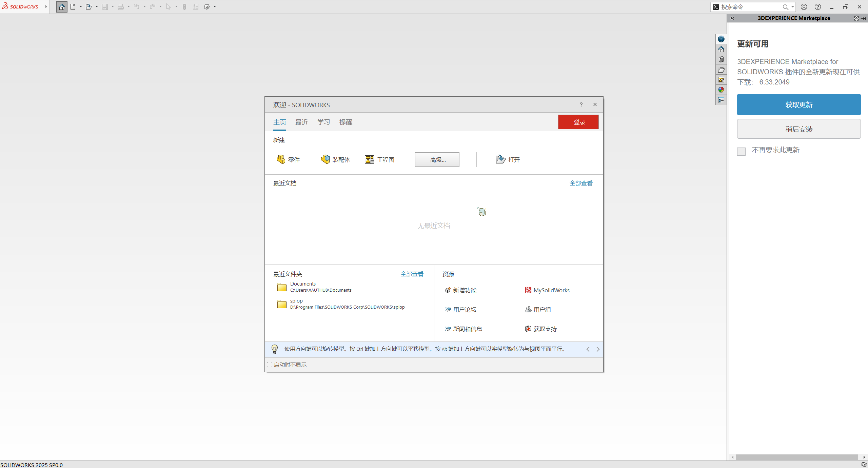Click the pin icon on Marketplace panel
The width and height of the screenshot is (868, 468).
(x=864, y=18)
